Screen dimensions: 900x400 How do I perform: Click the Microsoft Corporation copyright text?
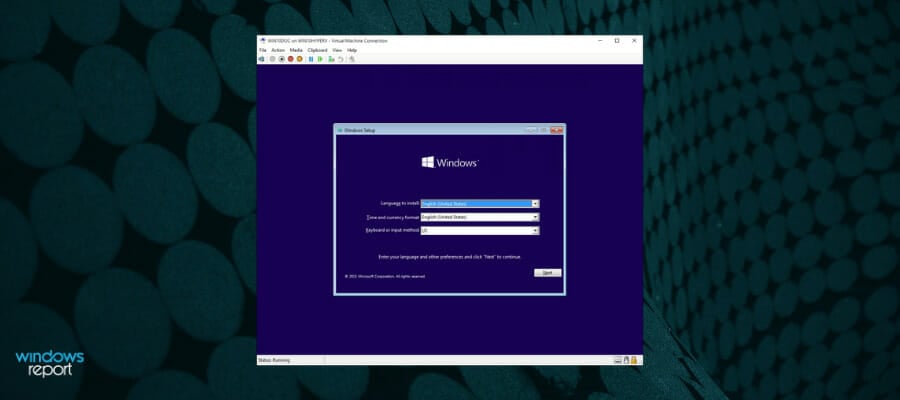[385, 277]
